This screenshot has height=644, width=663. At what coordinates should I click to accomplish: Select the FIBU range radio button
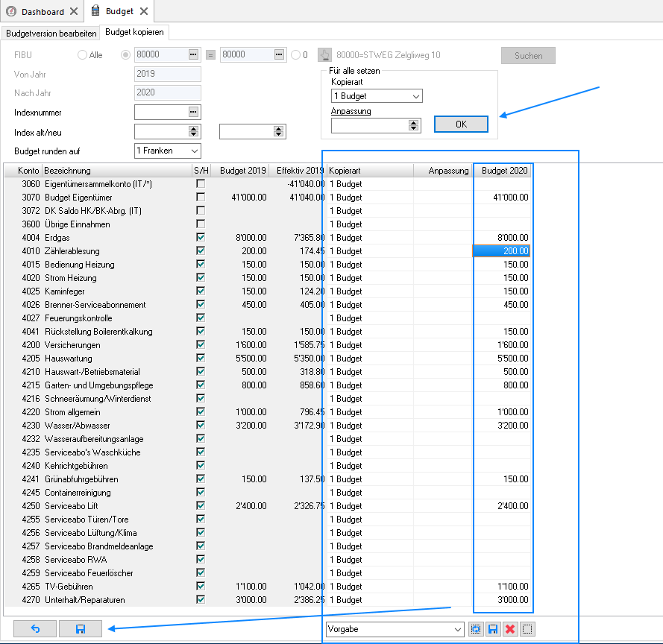(125, 55)
